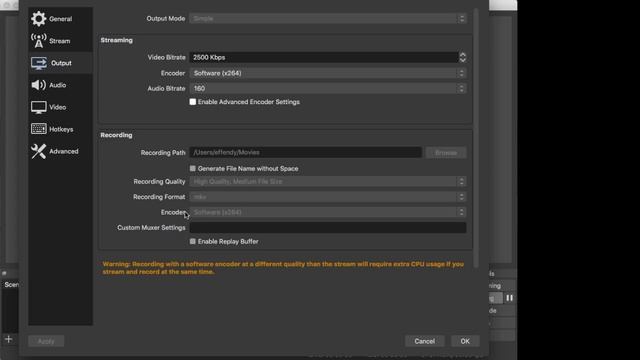Select the Audio tab label
Viewport: 640px width, 360px height.
coord(58,85)
